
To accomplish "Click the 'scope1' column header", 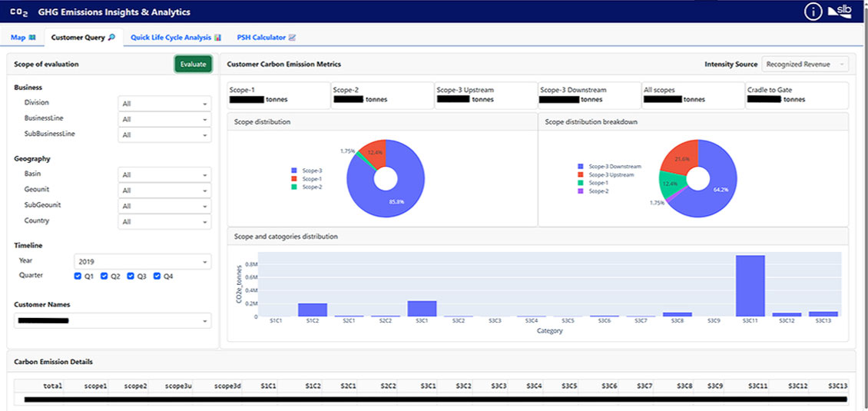I will [96, 386].
